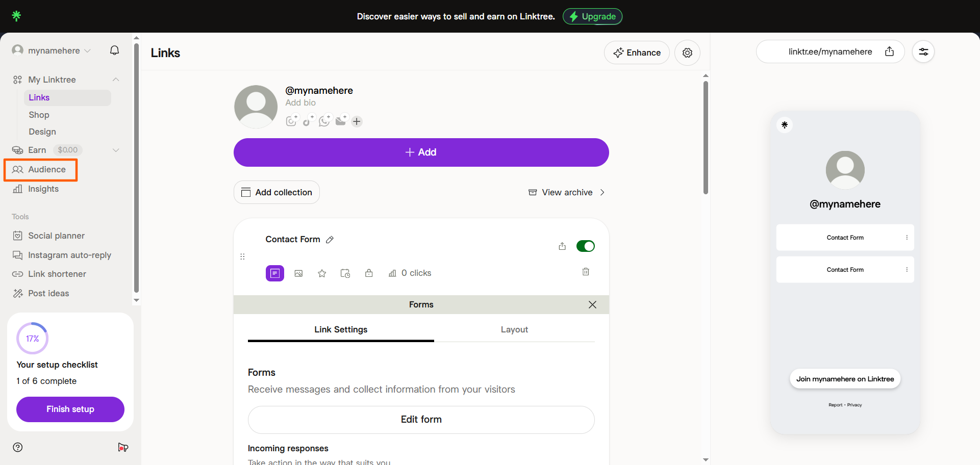Screen dimensions: 980x465
Task: Click the profile avatar picture
Action: 256,107
